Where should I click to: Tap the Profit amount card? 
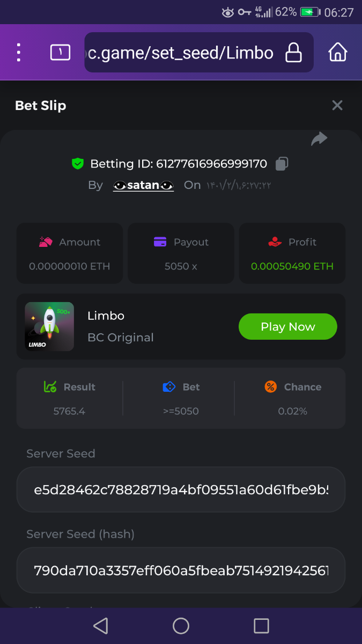tap(292, 253)
